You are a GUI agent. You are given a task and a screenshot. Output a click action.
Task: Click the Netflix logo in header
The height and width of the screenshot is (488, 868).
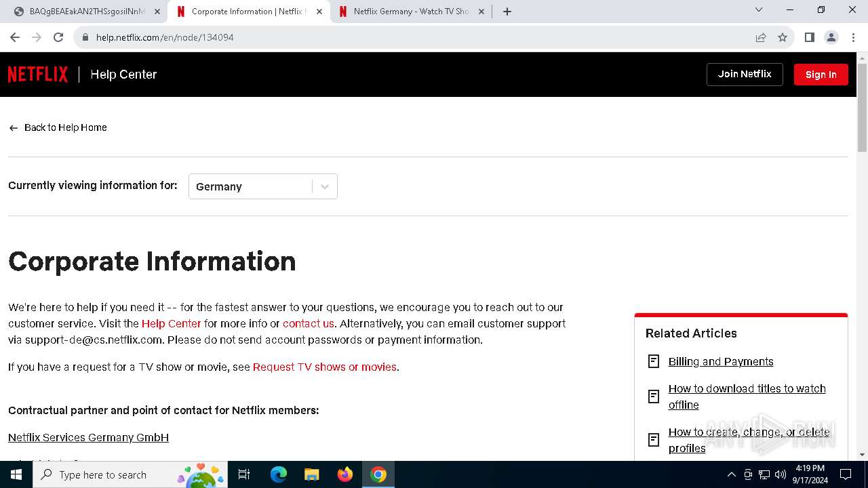(38, 75)
